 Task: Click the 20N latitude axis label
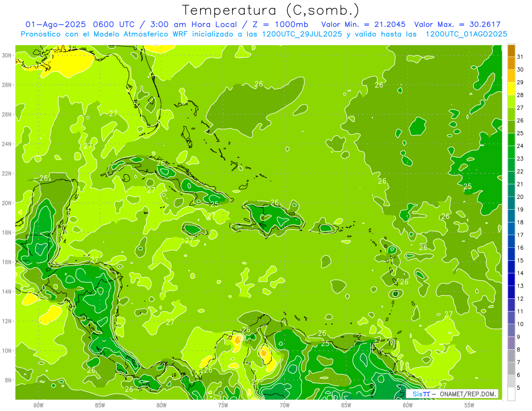coord(7,203)
